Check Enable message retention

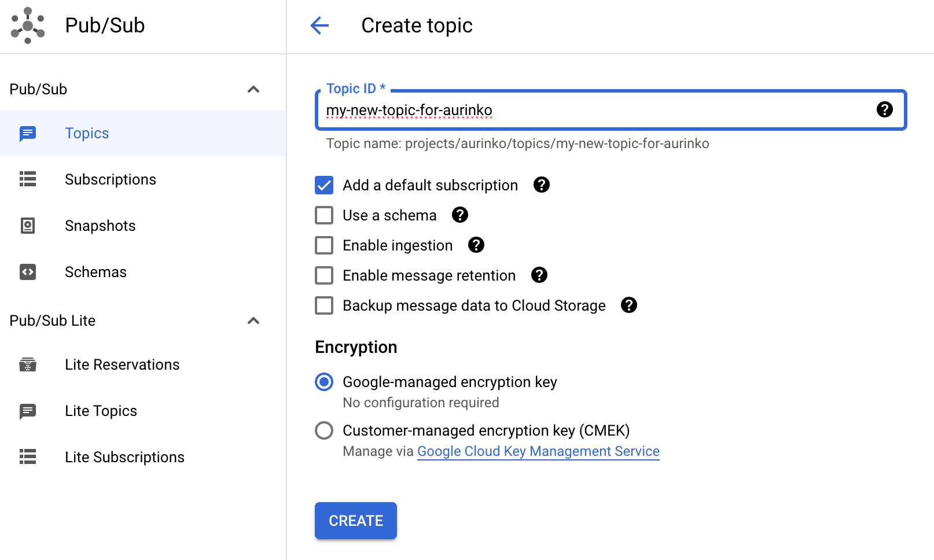coord(324,275)
